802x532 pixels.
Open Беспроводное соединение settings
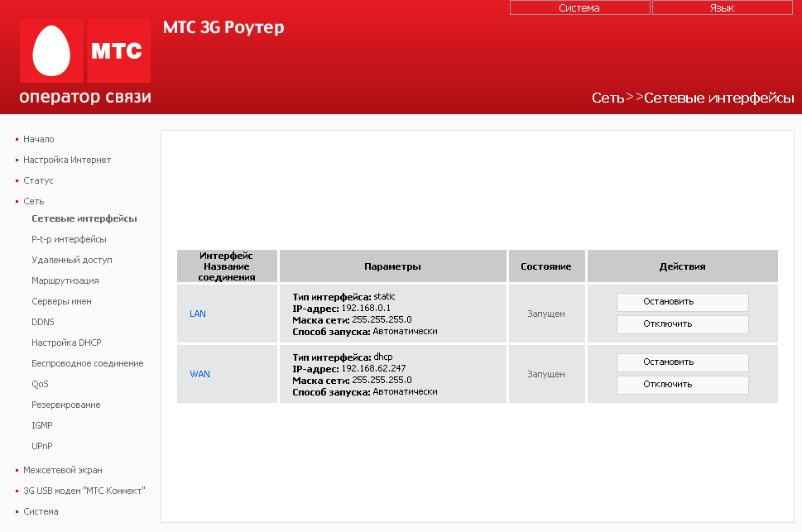(87, 363)
